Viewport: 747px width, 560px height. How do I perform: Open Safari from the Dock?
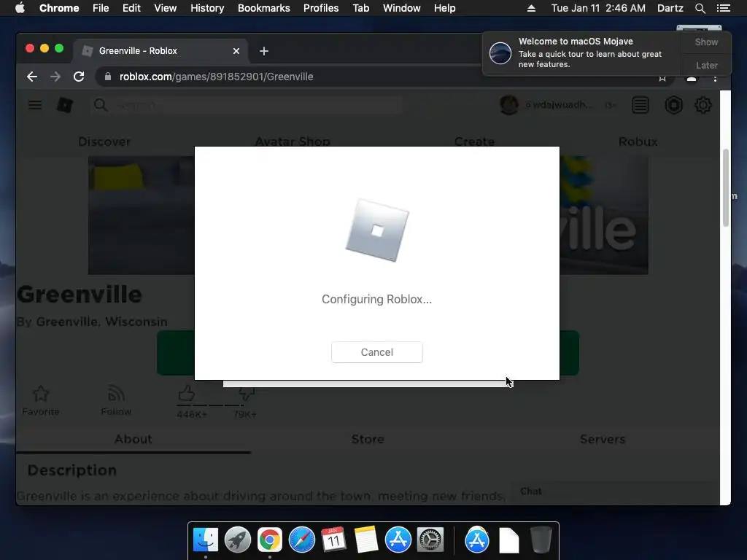(x=302, y=540)
